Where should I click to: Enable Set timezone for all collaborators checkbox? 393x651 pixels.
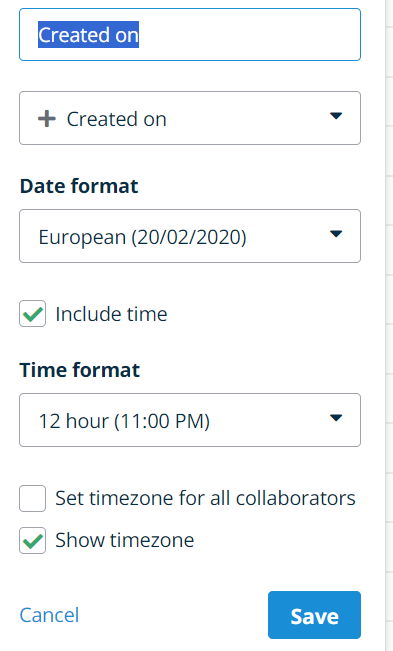pos(33,498)
